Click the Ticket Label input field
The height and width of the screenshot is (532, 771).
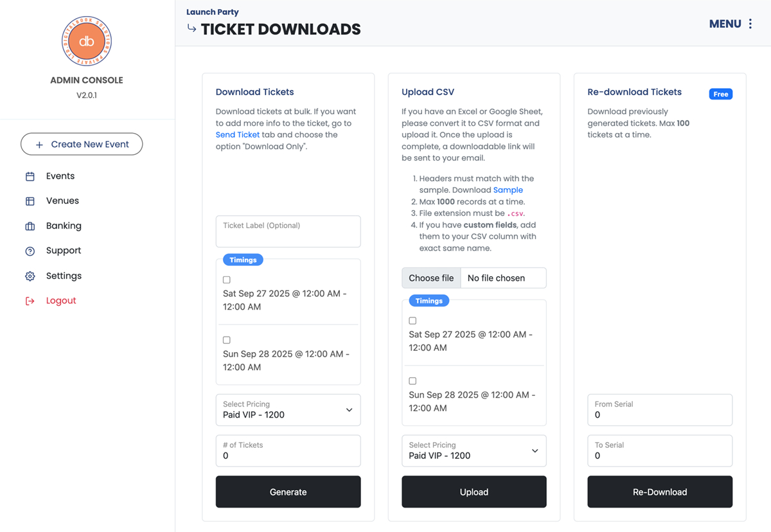[x=288, y=232]
